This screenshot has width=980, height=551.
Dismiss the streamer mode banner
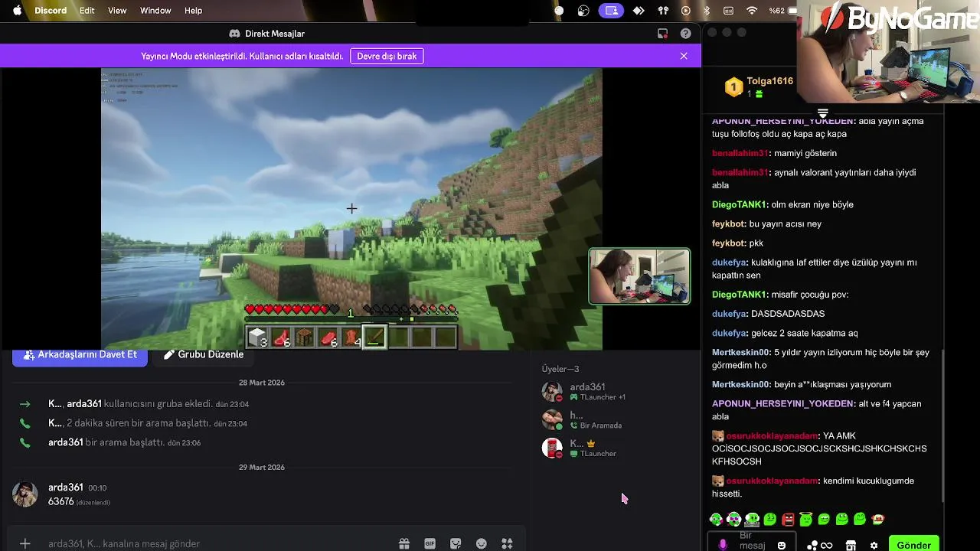point(684,56)
